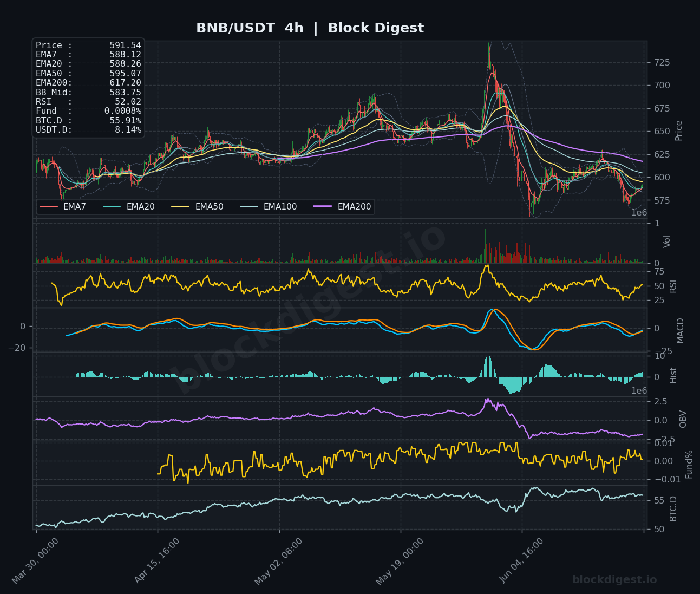The height and width of the screenshot is (594, 700).
Task: Click the purple EMA200 legend line swatch
Action: tap(323, 207)
